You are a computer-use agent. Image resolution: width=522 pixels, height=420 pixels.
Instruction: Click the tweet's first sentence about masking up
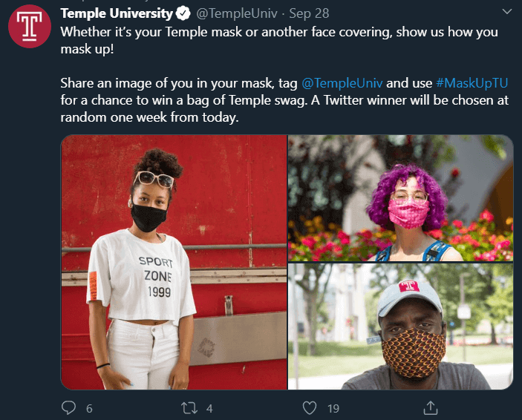[278, 41]
